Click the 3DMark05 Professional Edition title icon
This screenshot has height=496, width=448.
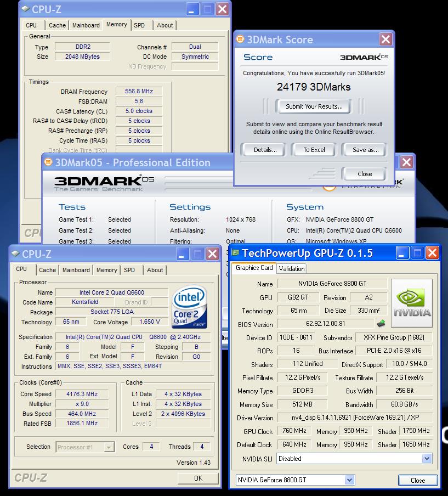pos(48,162)
